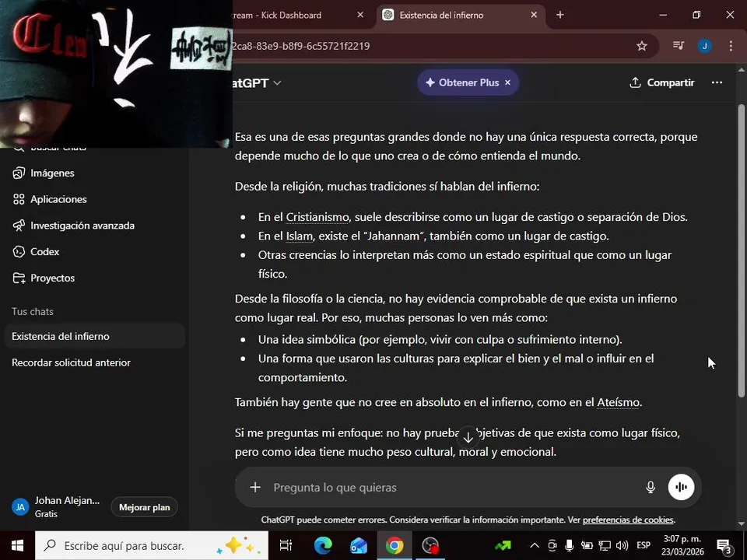Screen dimensions: 747x560
Task: Share the chat with Compartir
Action: point(662,82)
